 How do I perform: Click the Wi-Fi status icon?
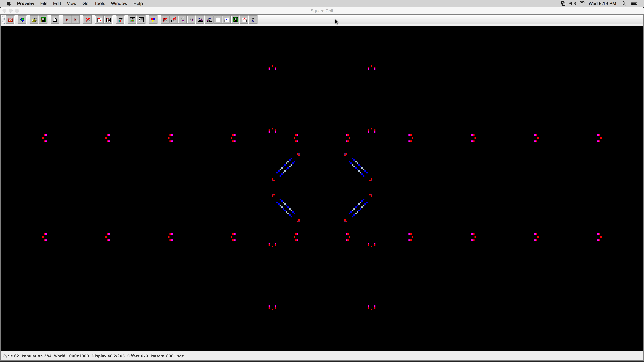pyautogui.click(x=582, y=3)
